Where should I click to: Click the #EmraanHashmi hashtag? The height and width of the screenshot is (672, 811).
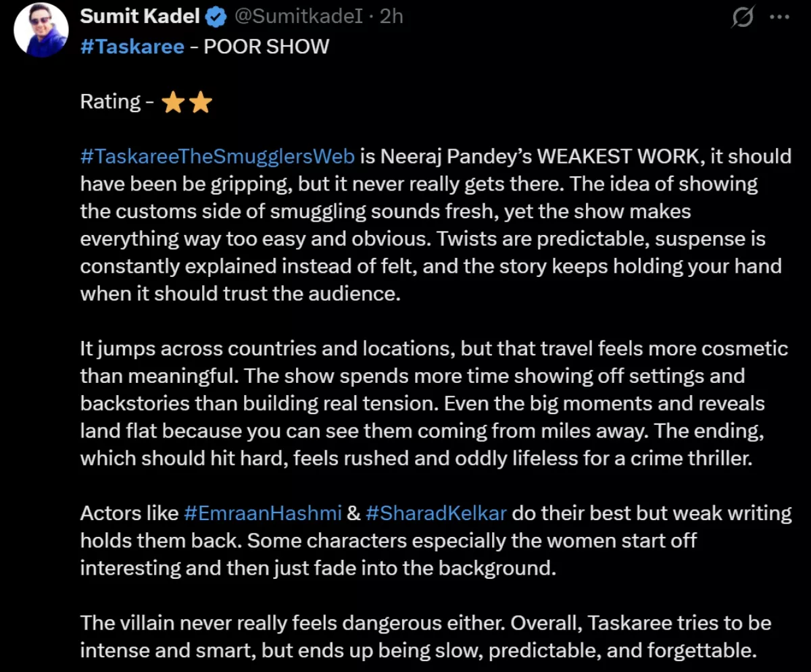tap(262, 513)
